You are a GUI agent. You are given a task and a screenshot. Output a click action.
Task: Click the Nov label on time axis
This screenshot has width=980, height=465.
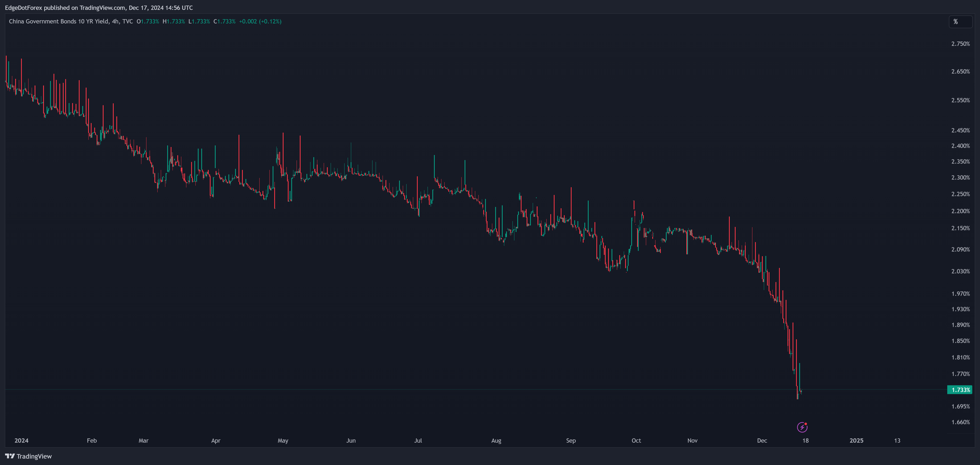(692, 441)
